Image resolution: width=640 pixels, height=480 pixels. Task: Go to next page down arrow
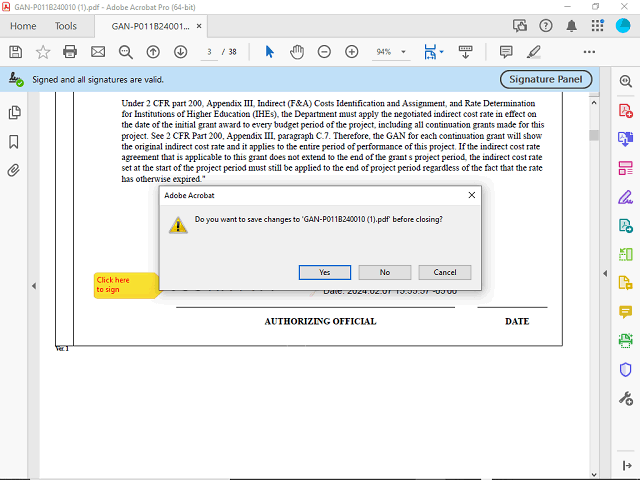(x=180, y=52)
